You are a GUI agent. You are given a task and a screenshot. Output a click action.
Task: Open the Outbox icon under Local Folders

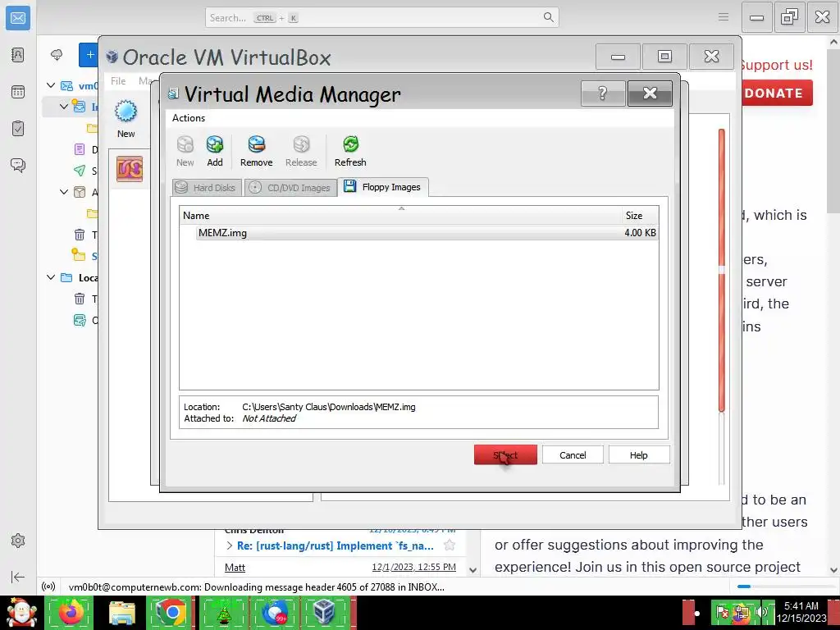(80, 321)
